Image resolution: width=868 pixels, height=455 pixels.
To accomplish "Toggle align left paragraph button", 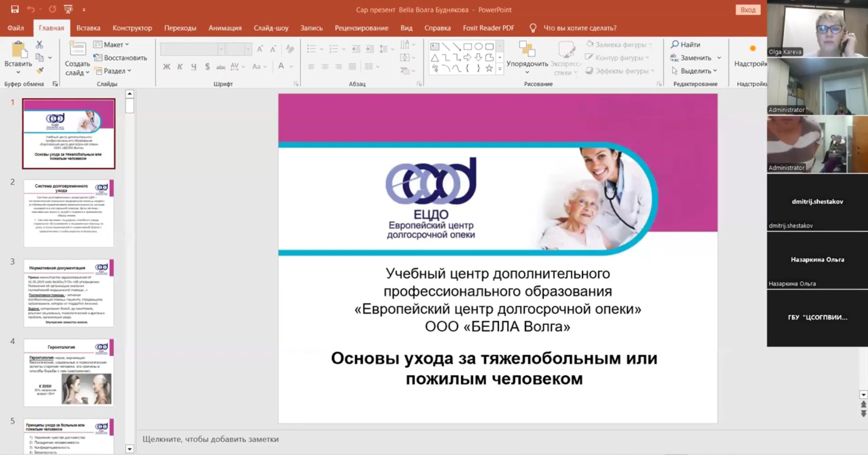I will pyautogui.click(x=311, y=67).
